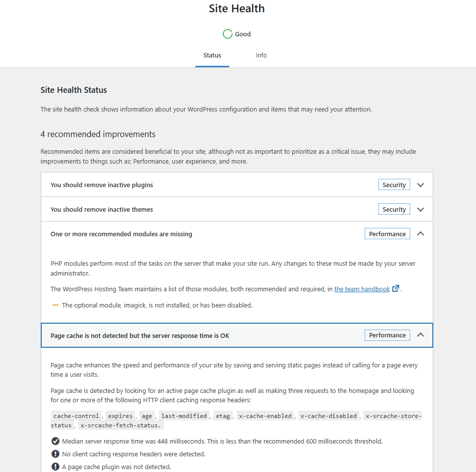
Task: Click the Security badge on inactive plugins row
Action: pos(394,185)
